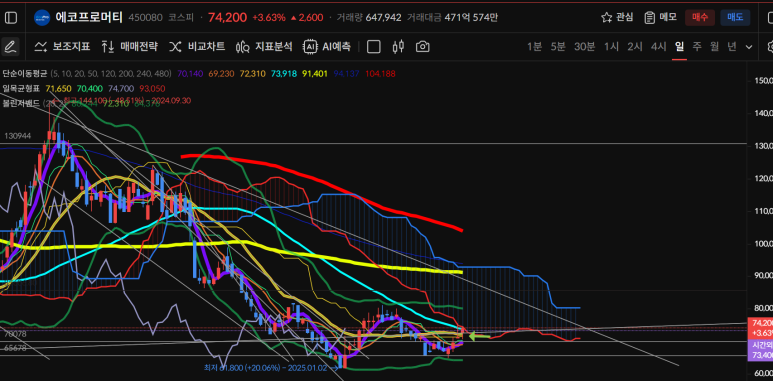The height and width of the screenshot is (381, 773).
Task: Click the purple 시간외 73,400 axis tag
Action: point(761,350)
